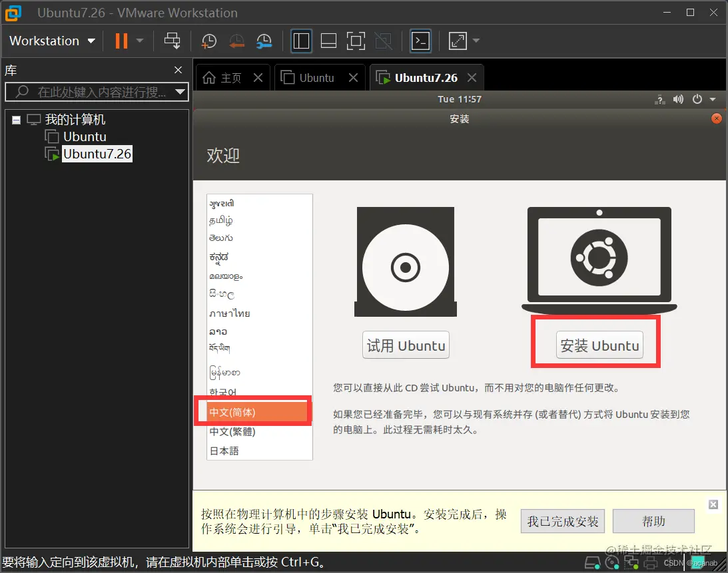Image resolution: width=728 pixels, height=573 pixels.
Task: Select the Thai language entry ภาษาไทย
Action: [x=229, y=313]
